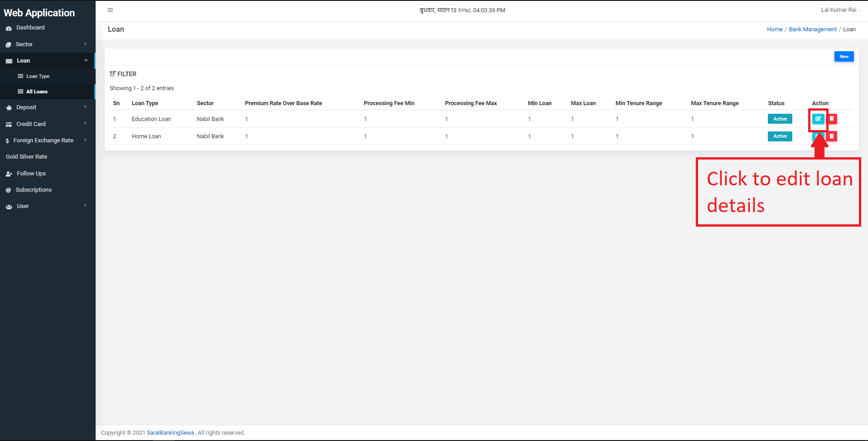Open the Subscriptions menu item
Screen dimensions: 868x441
point(48,190)
